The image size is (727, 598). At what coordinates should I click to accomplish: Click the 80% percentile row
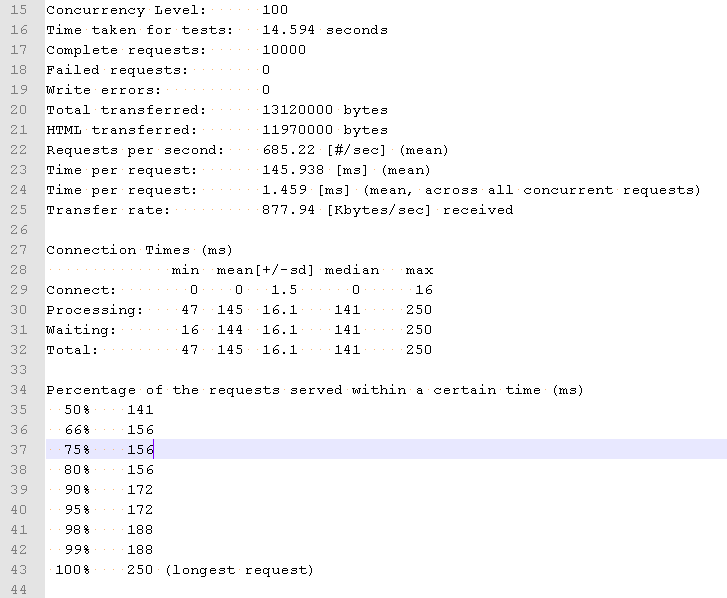pyautogui.click(x=108, y=469)
